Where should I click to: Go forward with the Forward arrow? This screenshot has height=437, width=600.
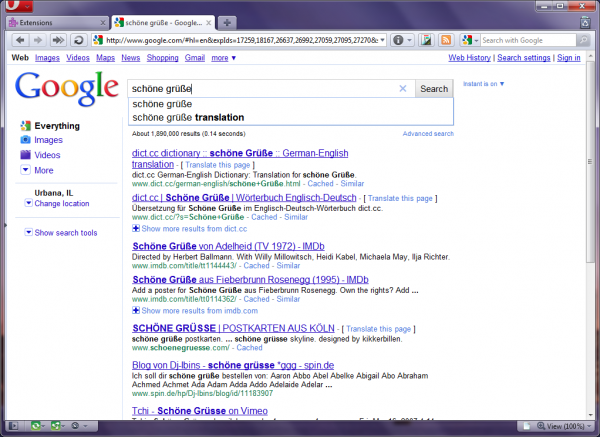click(x=38, y=40)
